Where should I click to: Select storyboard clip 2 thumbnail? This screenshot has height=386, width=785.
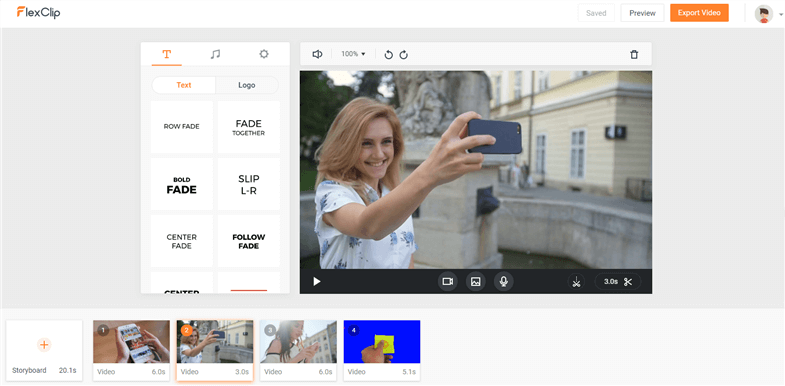click(215, 342)
